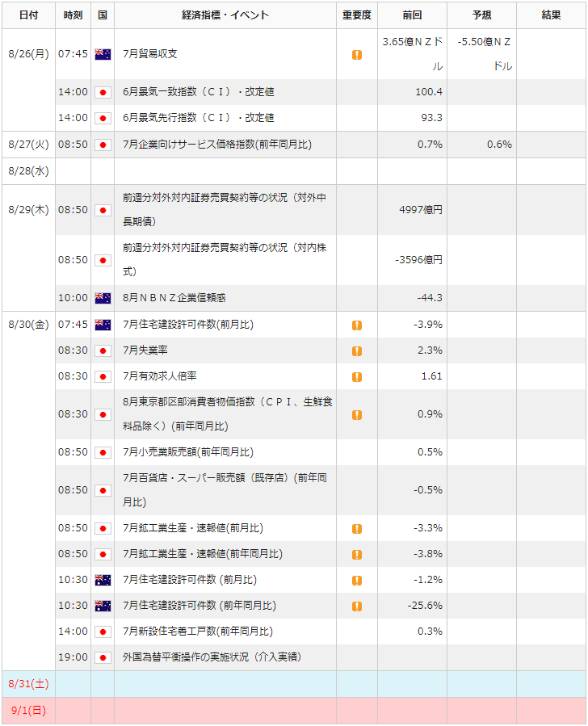This screenshot has height=726, width=588.
Task: Click importance icon for 鉱工業生産・速報値(前年同月比)
Action: click(356, 555)
